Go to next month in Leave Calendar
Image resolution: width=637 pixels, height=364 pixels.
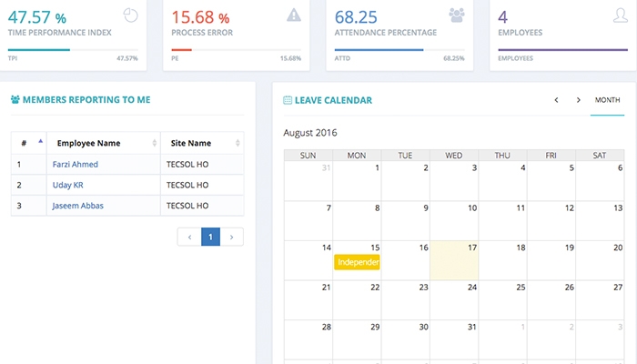[x=579, y=100]
